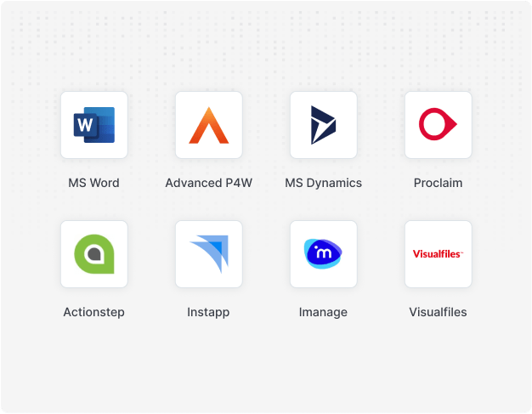The height and width of the screenshot is (414, 532).
Task: Open the Actionstep green logo tile
Action: [x=94, y=254]
